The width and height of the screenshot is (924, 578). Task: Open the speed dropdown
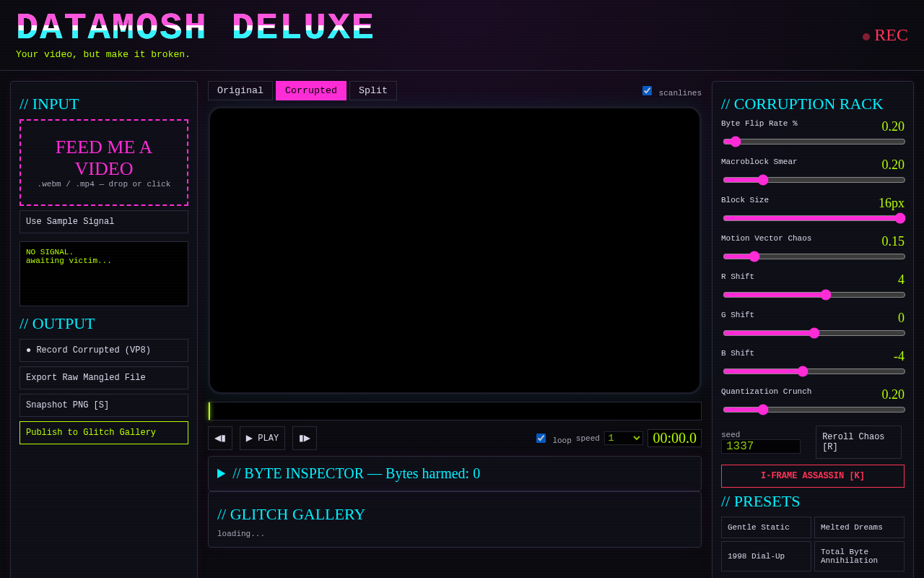624,438
